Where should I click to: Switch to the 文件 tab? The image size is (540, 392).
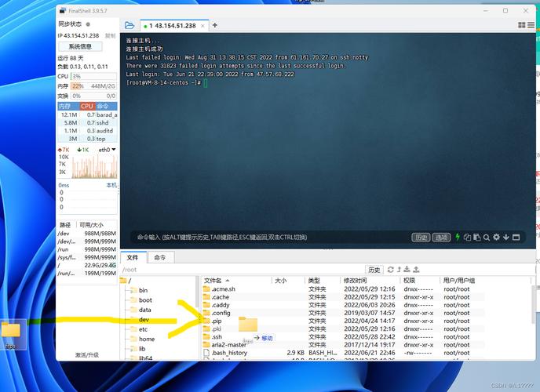[133, 258]
